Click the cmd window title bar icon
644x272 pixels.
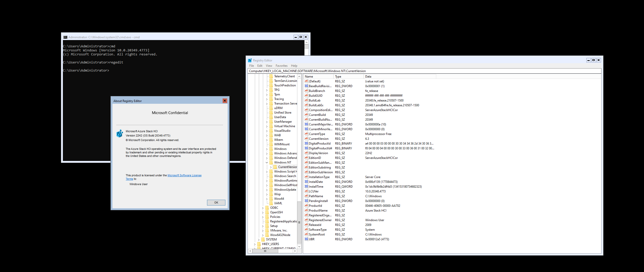click(x=65, y=37)
